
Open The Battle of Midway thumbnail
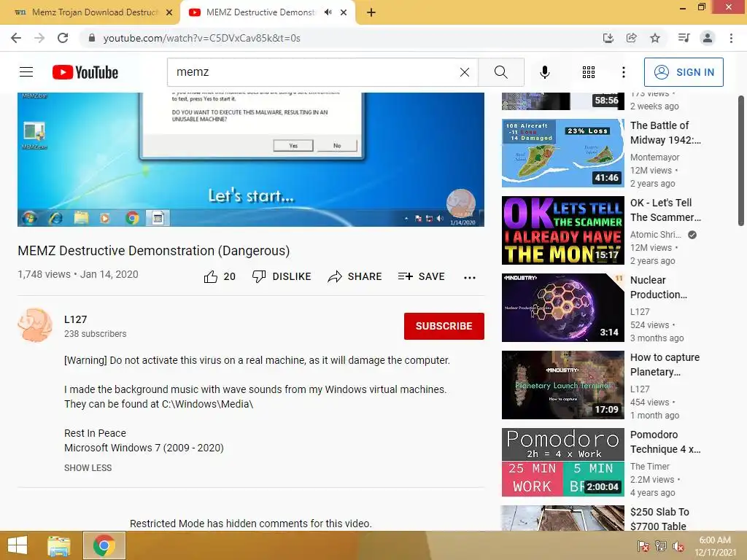pos(562,153)
